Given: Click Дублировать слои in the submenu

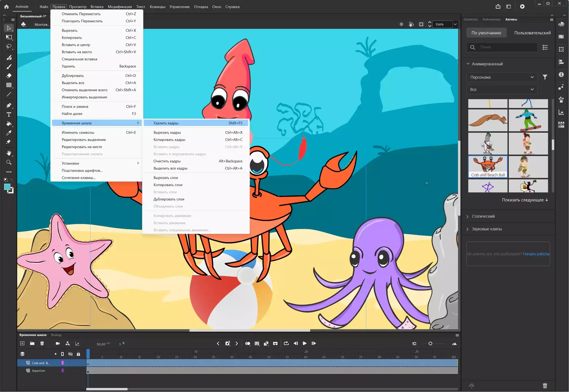Looking at the screenshot, I should pyautogui.click(x=169, y=199).
